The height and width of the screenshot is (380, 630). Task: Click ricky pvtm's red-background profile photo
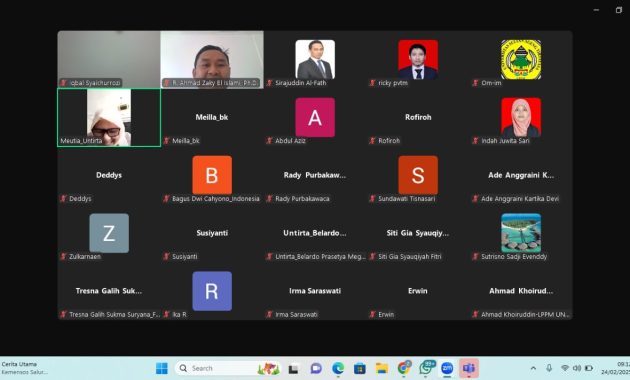(x=418, y=59)
